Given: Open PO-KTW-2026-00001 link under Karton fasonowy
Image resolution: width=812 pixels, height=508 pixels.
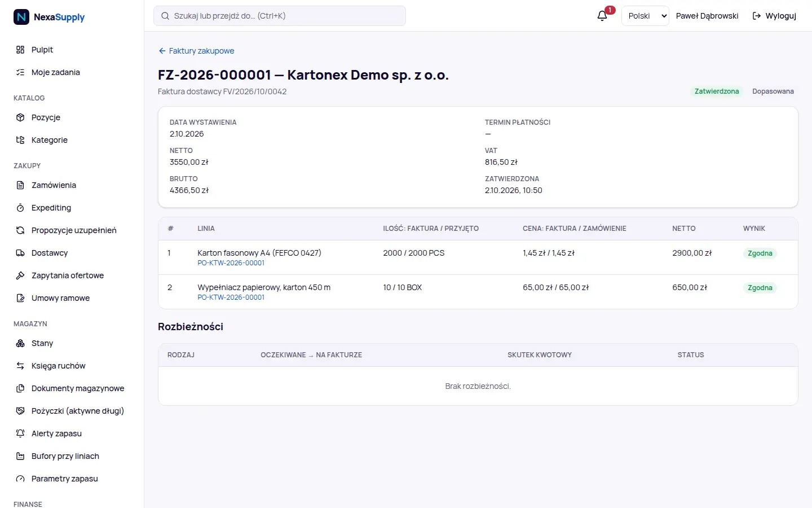Looking at the screenshot, I should [231, 263].
